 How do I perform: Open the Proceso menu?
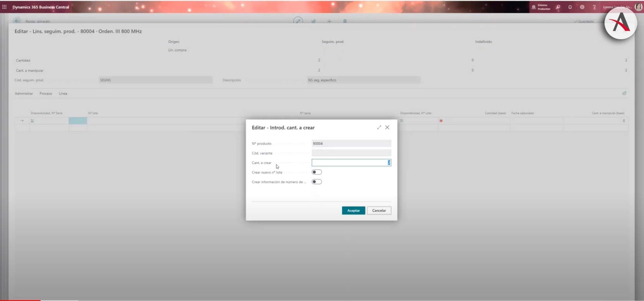[x=46, y=94]
